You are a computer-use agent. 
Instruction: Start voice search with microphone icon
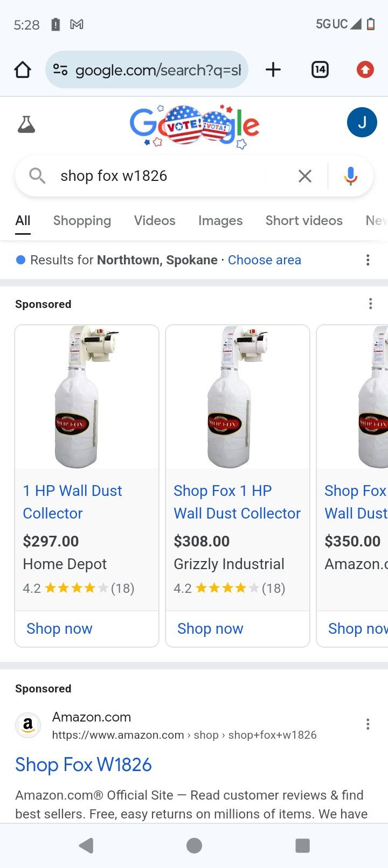(x=350, y=176)
